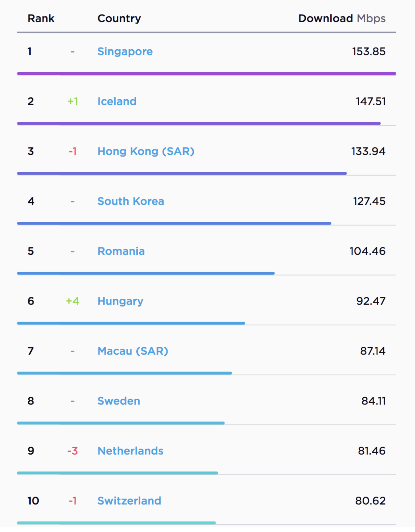Viewport: 415px width, 532px height.
Task: Open Hong Kong (SAR) link
Action: (146, 151)
